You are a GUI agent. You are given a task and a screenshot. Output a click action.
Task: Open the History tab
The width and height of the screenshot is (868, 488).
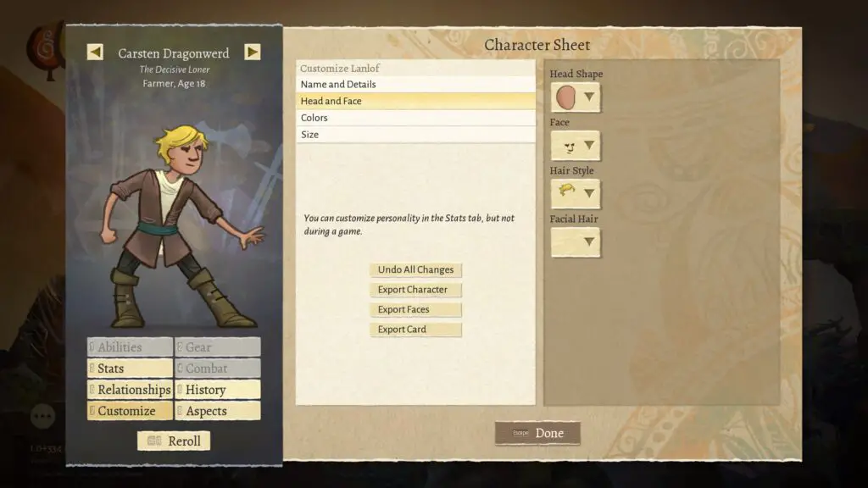click(x=218, y=390)
